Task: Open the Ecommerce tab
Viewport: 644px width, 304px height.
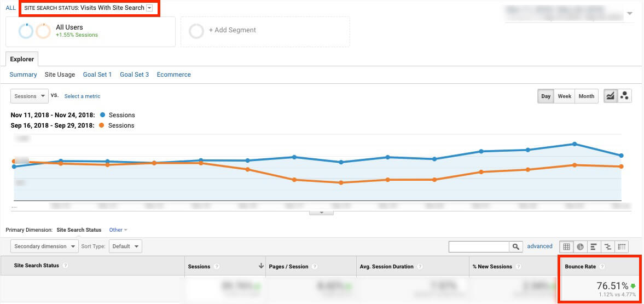Action: coord(173,74)
